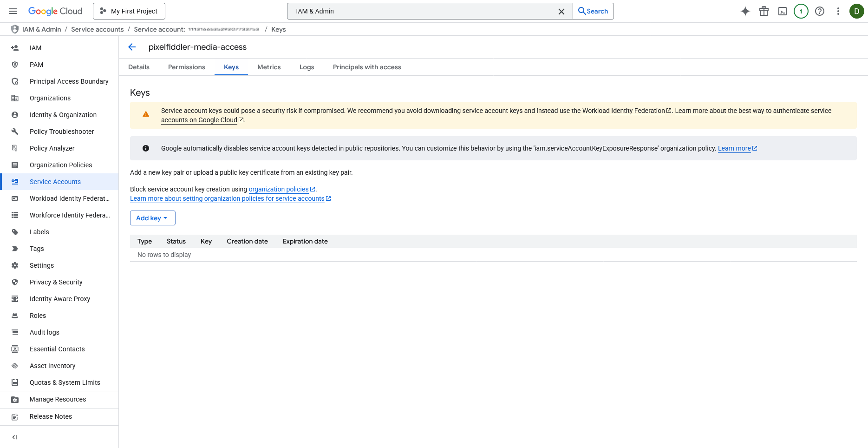Open the user account avatar D

856,11
